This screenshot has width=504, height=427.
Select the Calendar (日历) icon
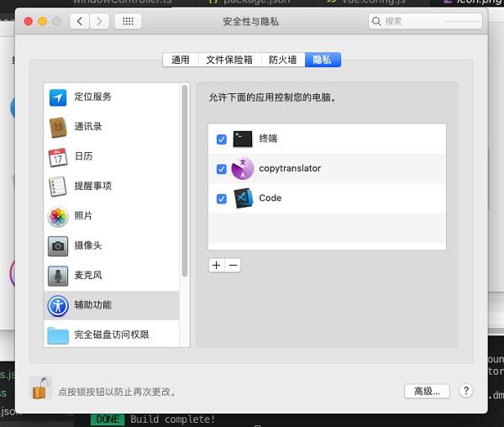coord(58,156)
